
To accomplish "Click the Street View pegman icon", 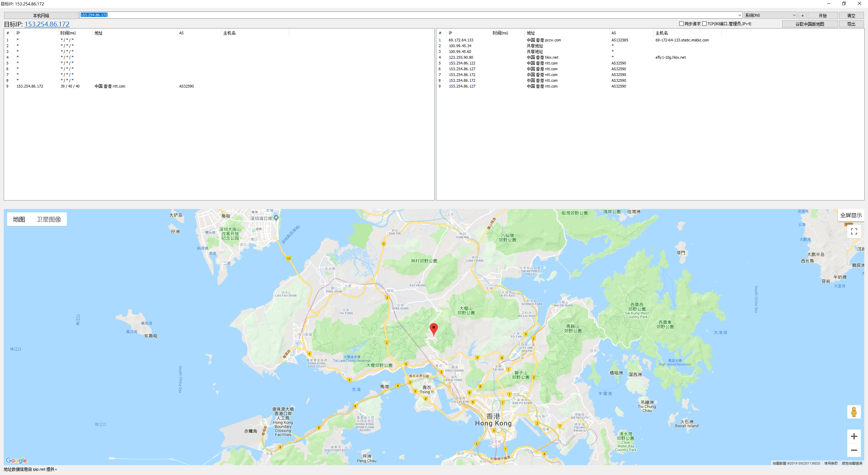I will tap(854, 412).
